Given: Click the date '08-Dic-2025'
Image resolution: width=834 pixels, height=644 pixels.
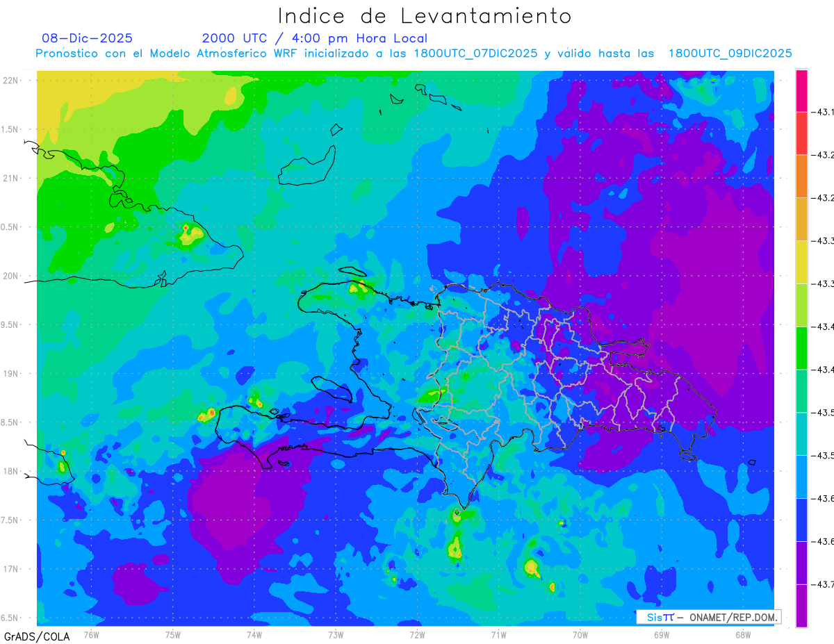Looking at the screenshot, I should tap(87, 38).
